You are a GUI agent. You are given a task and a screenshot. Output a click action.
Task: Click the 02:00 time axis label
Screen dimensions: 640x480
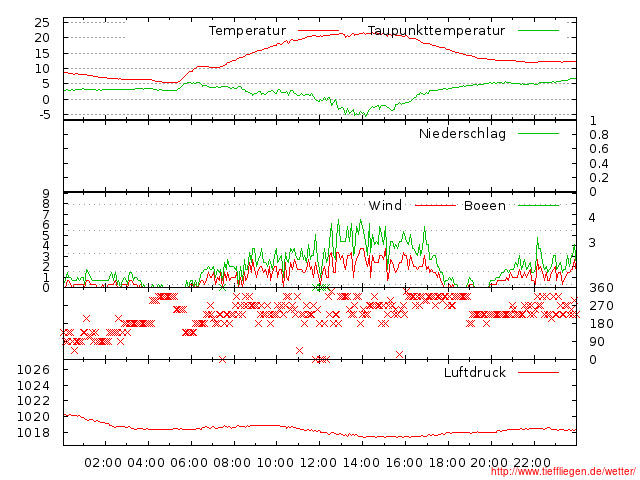pos(103,463)
